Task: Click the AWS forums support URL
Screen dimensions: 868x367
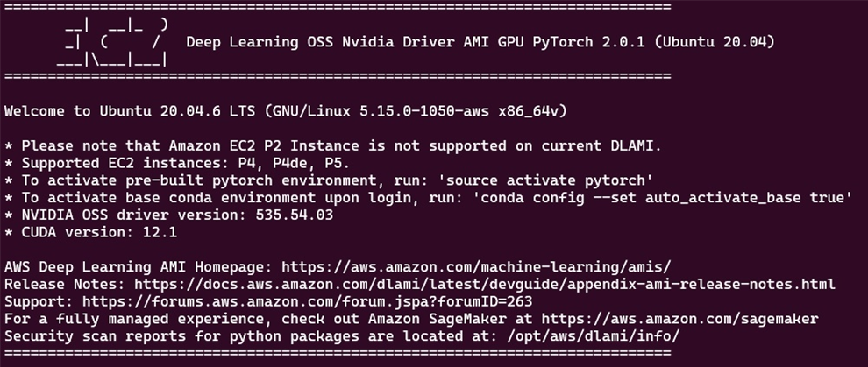Action: click(x=307, y=302)
